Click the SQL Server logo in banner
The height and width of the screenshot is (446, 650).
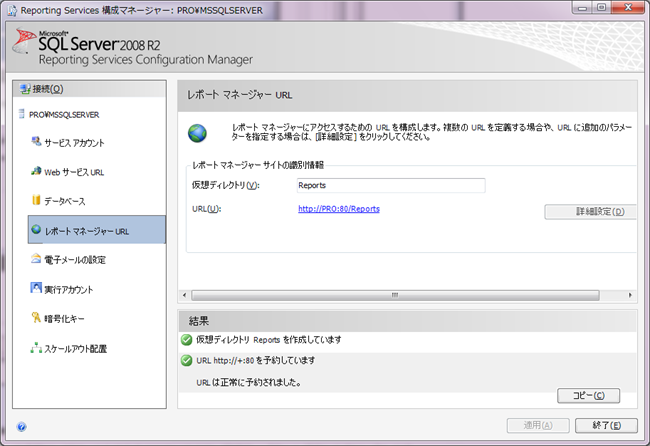24,41
